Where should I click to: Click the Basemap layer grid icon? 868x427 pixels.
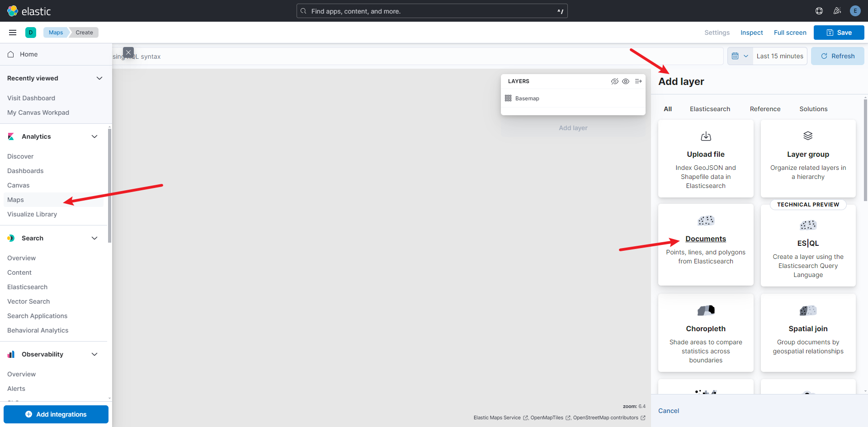tap(508, 98)
